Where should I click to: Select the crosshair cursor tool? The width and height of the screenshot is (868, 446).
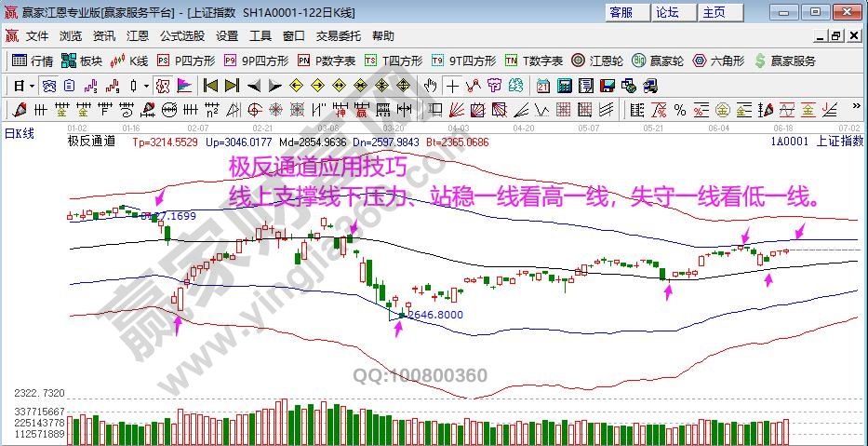[451, 86]
